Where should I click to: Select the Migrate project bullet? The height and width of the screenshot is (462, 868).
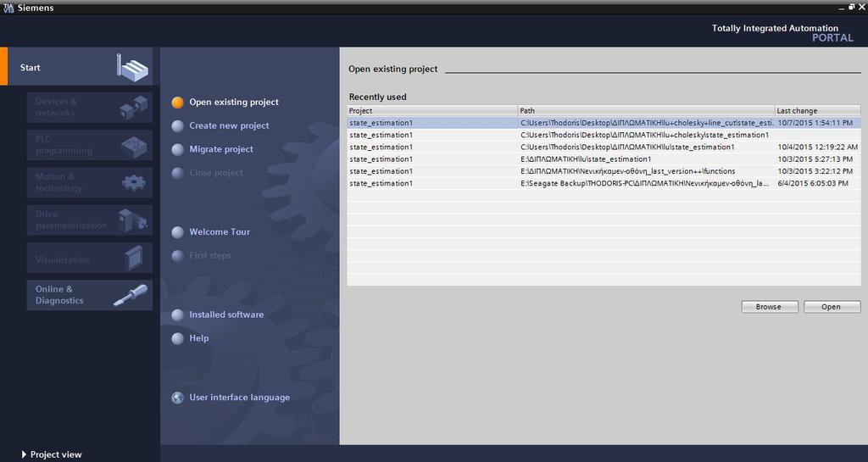pyautogui.click(x=178, y=149)
